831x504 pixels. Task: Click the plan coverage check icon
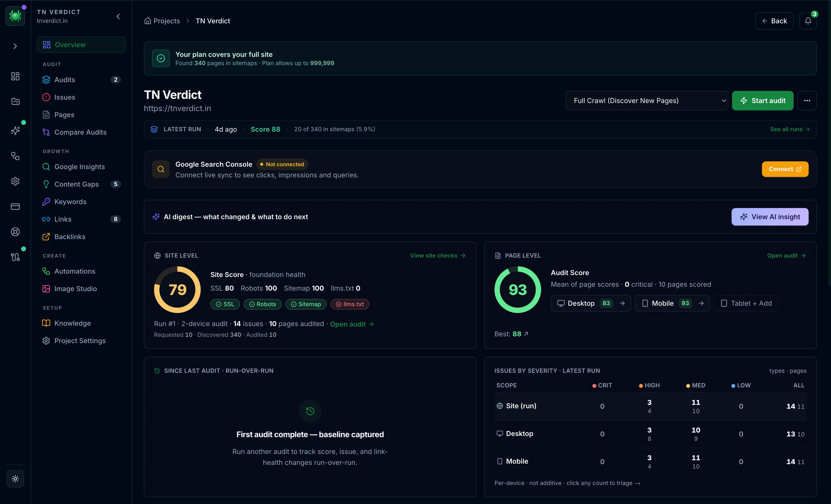(161, 58)
